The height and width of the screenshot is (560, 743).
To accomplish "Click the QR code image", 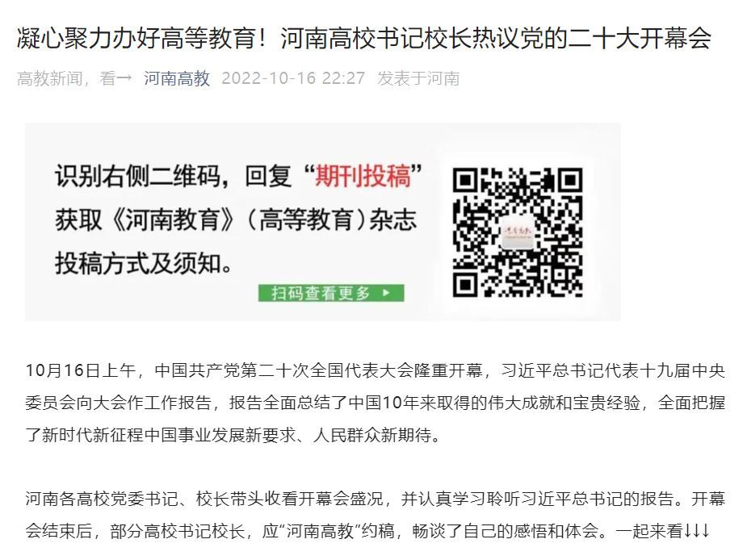I will pos(518,232).
